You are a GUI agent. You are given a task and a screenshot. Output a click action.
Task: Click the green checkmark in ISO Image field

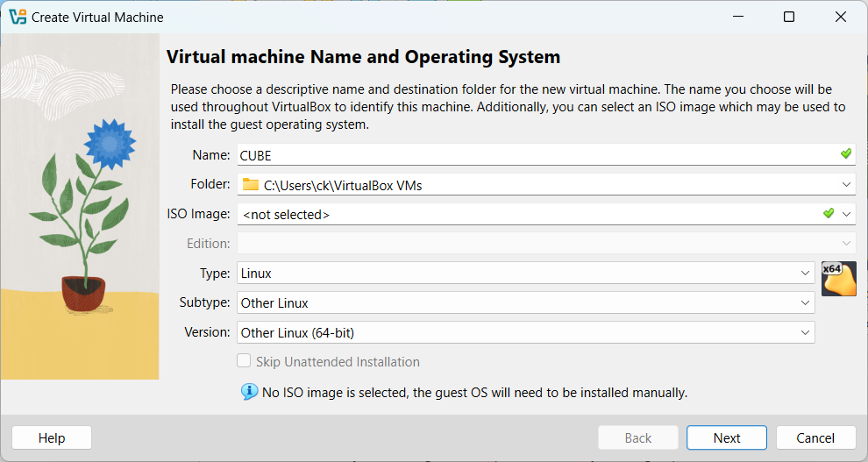(x=829, y=214)
